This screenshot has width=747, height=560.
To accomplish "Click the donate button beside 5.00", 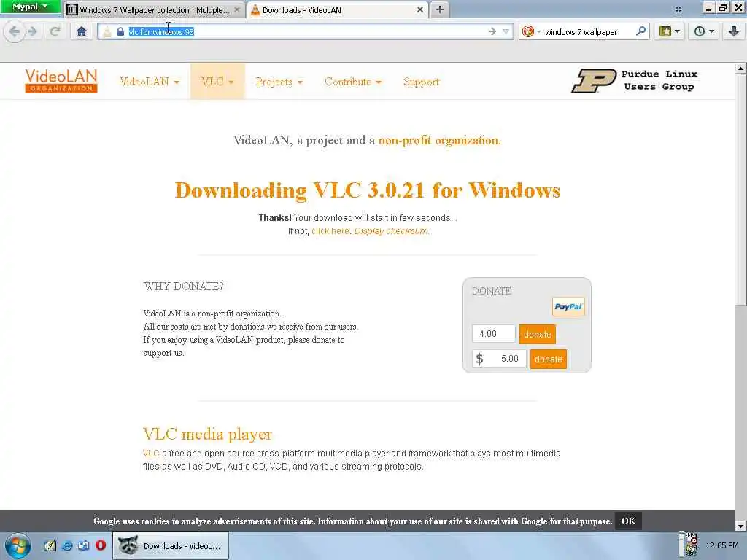I will [x=549, y=359].
